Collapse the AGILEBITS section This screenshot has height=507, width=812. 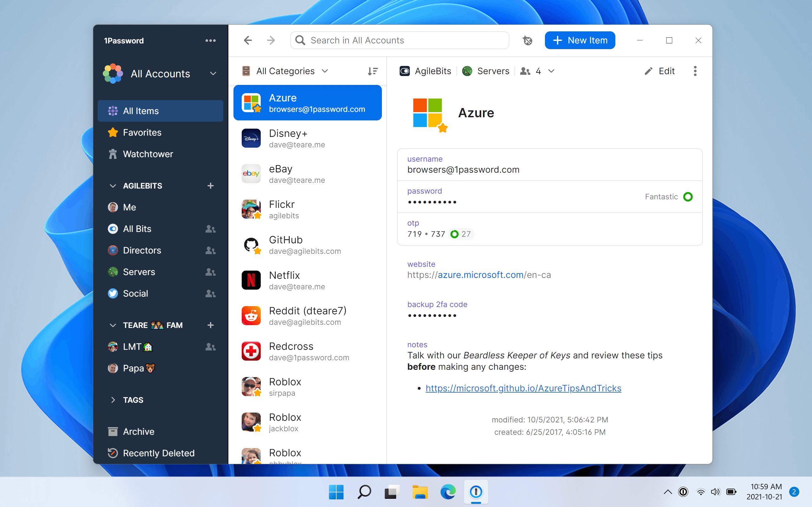pyautogui.click(x=113, y=185)
